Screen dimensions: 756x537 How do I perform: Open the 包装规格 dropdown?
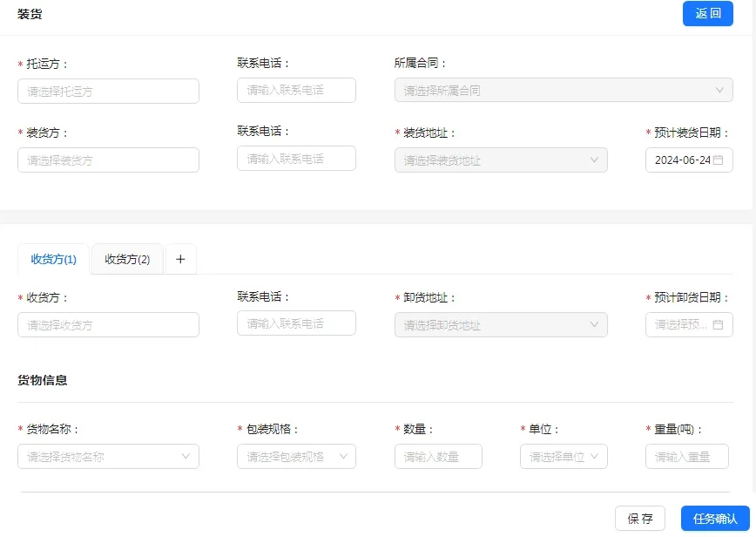296,457
